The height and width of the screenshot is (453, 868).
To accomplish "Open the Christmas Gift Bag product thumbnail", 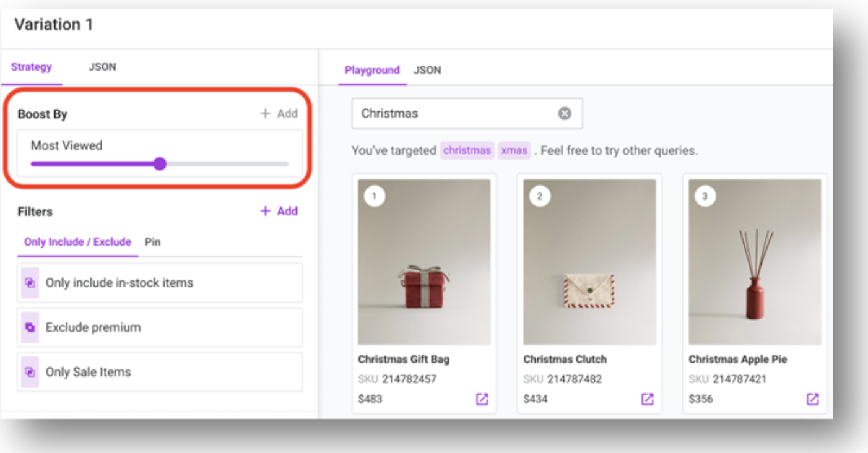I will pos(425,262).
